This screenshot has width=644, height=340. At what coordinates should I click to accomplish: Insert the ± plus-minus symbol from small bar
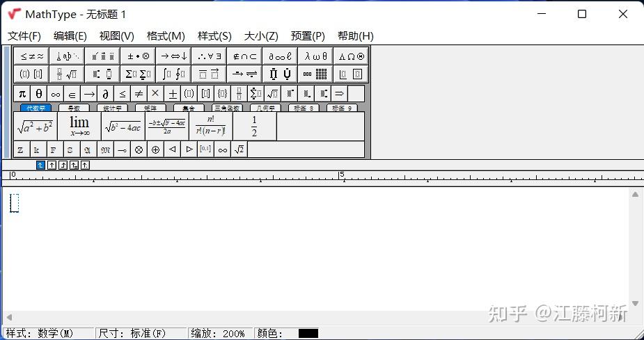[173, 93]
